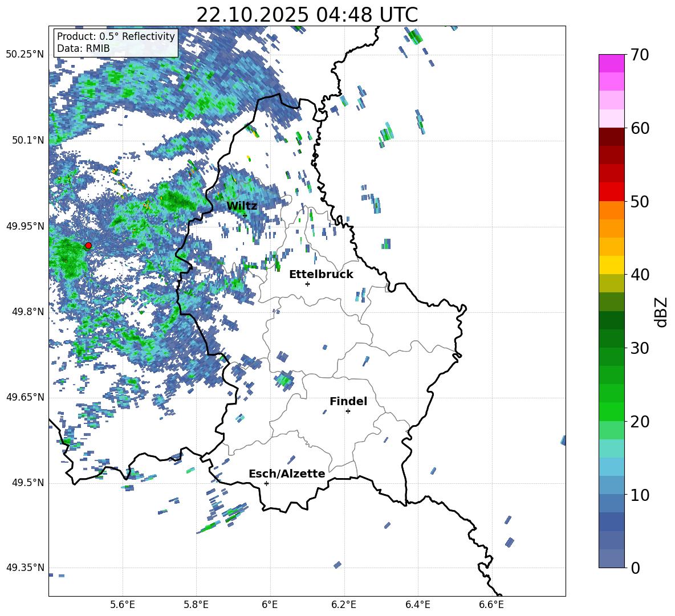The image size is (675, 616).
Task: Click the yellow colorbar segment above 40
Action: [611, 265]
